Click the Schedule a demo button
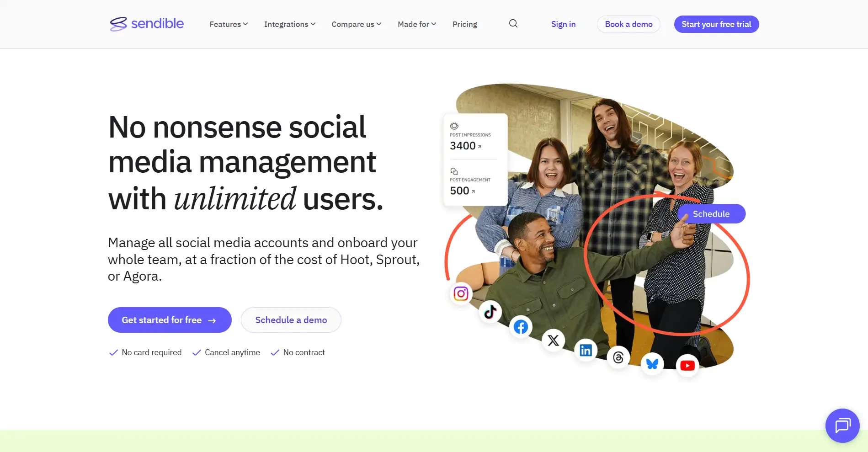 [x=291, y=320]
